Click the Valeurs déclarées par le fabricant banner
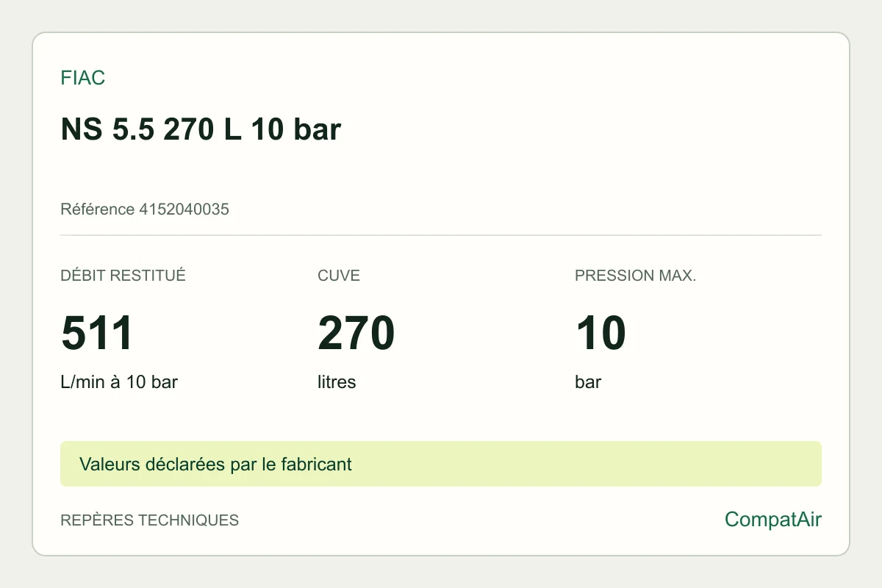This screenshot has width=882, height=588. tap(215, 465)
